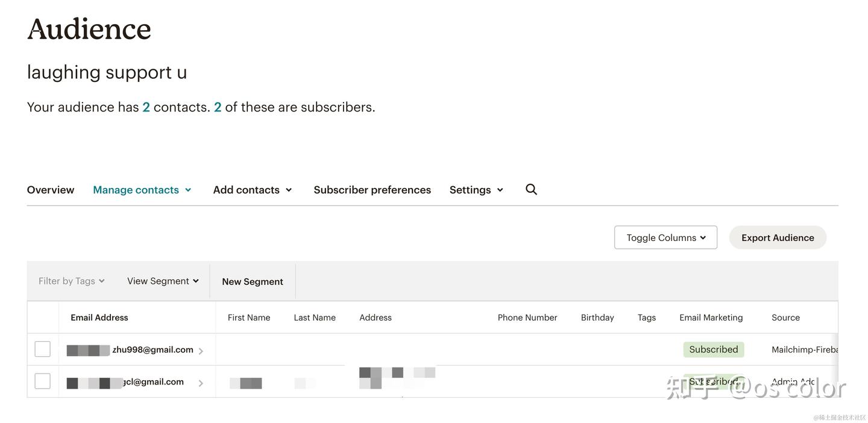The image size is (868, 423).
Task: Expand the View Segment dropdown
Action: tap(163, 281)
